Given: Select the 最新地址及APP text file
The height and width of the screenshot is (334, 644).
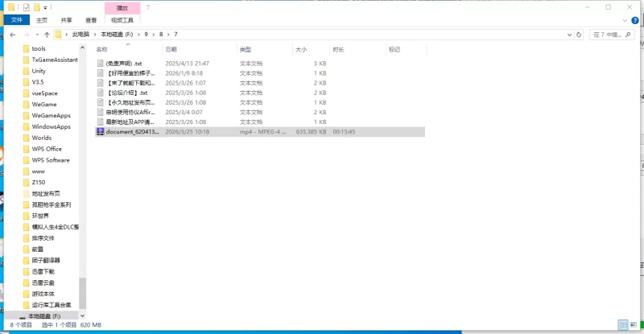Looking at the screenshot, I should click(x=130, y=122).
